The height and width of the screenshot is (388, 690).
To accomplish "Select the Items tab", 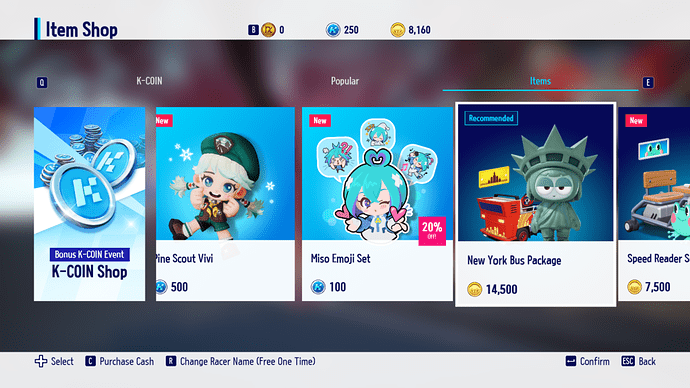I will (x=540, y=81).
